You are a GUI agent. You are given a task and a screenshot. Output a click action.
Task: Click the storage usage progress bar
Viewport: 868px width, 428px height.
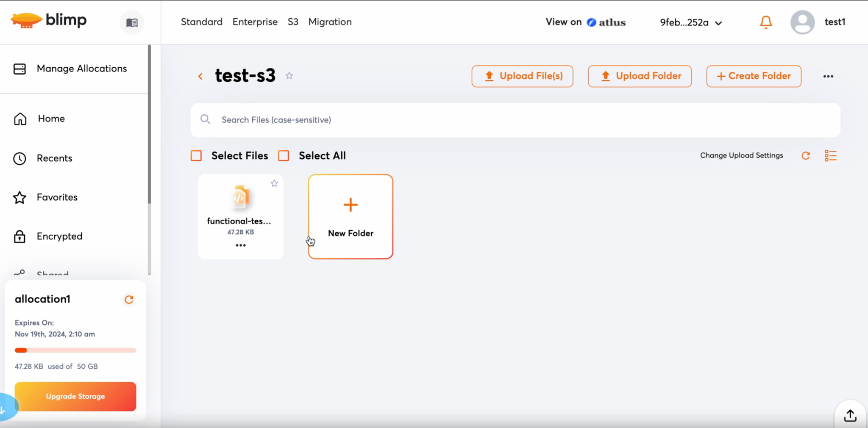[x=75, y=350]
